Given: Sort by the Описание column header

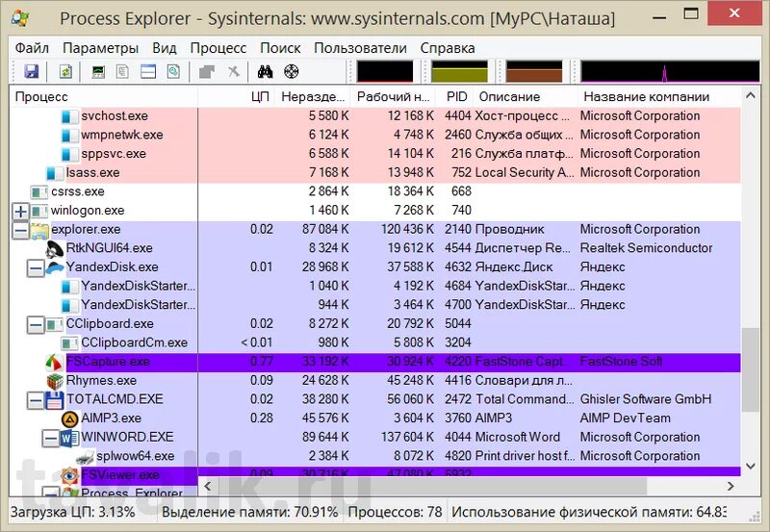Looking at the screenshot, I should pos(526,96).
